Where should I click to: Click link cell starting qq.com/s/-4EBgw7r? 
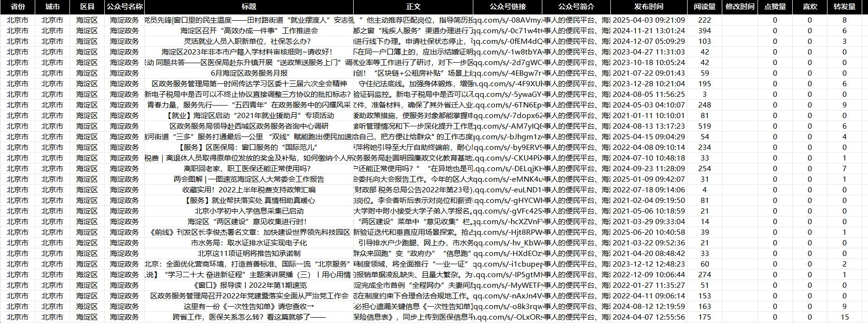point(508,73)
